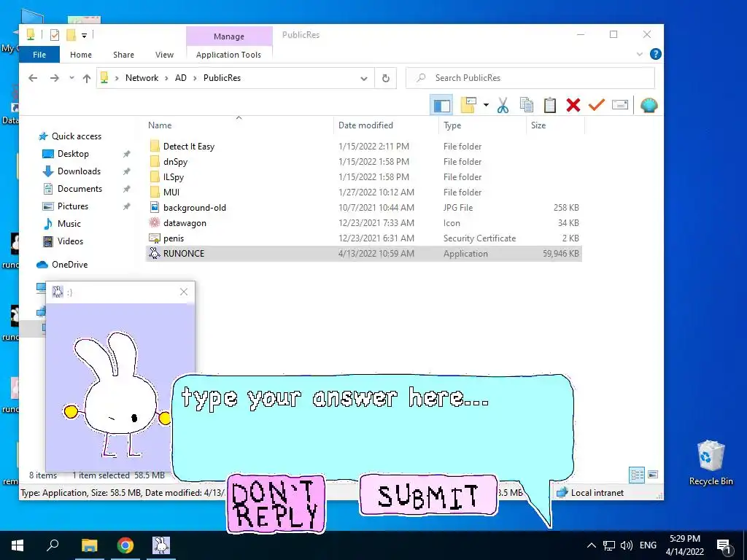Open OneDrive in navigation pane
The width and height of the screenshot is (747, 560).
pos(69,265)
